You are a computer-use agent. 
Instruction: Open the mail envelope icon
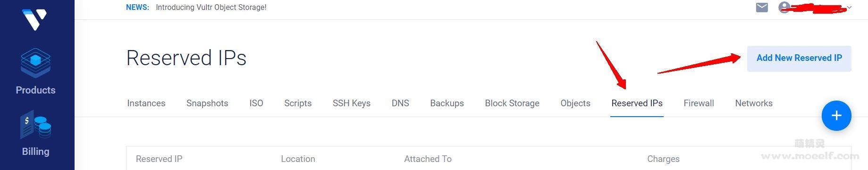point(762,8)
